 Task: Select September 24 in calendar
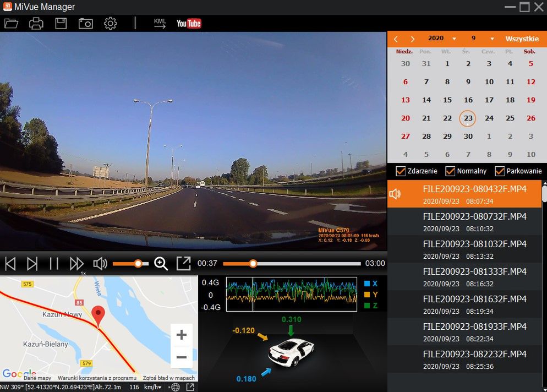tap(489, 118)
